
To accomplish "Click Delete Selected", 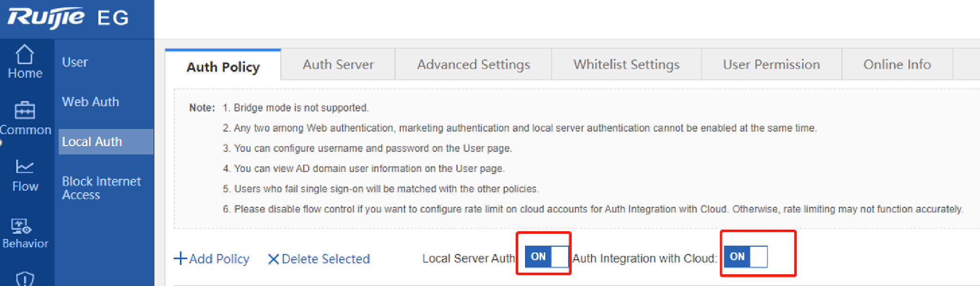I will [x=319, y=259].
